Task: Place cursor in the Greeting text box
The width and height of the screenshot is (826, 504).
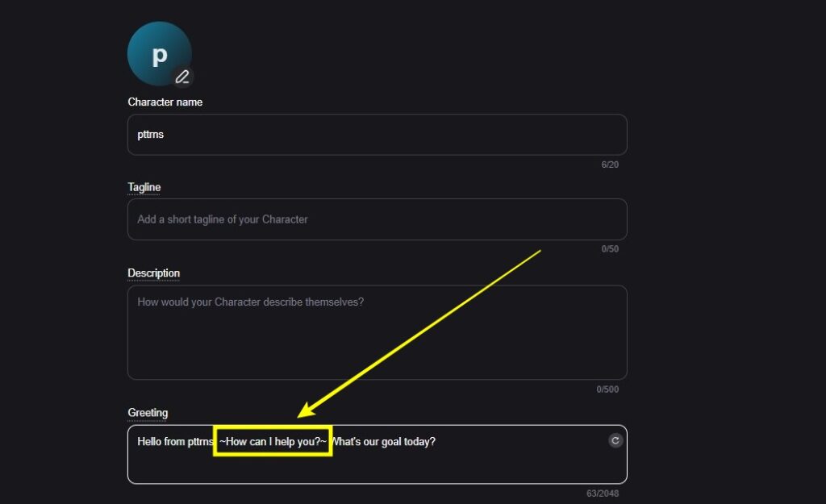Action: [378, 455]
